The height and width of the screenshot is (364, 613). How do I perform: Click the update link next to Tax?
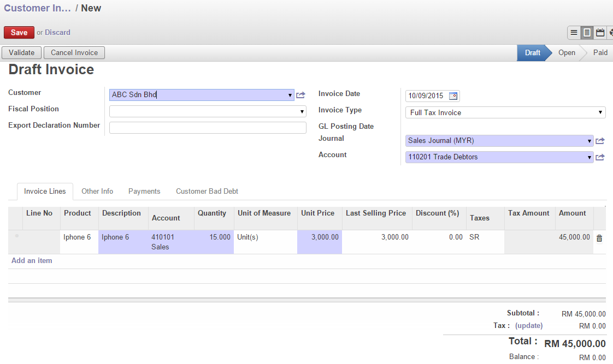[x=528, y=325]
